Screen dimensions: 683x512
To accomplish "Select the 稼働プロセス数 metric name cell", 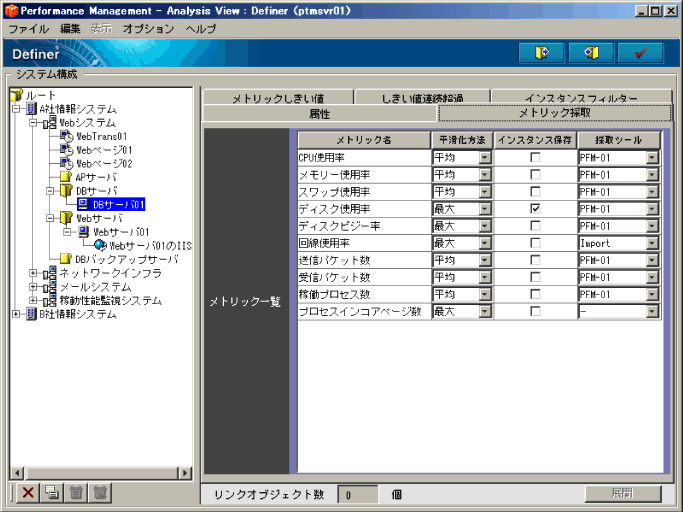I will 364,295.
